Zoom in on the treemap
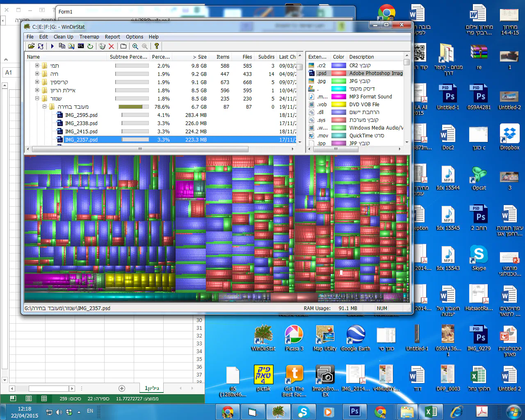525x420 pixels. pyautogui.click(x=135, y=46)
